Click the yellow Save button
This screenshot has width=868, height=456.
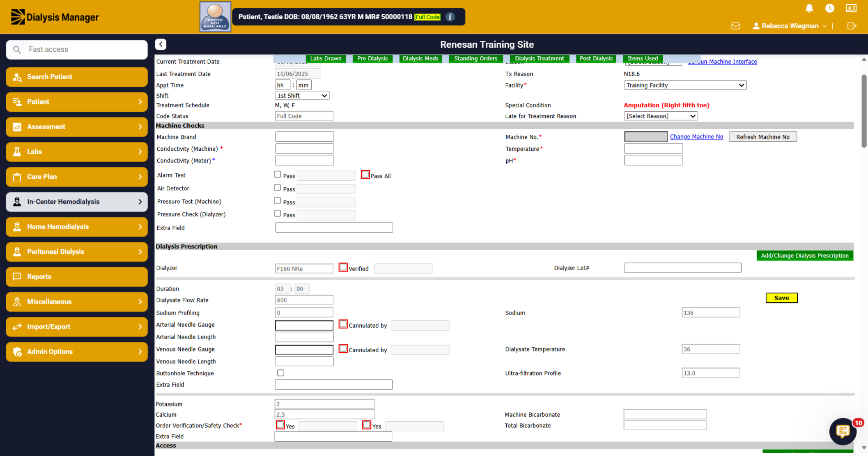(x=782, y=298)
